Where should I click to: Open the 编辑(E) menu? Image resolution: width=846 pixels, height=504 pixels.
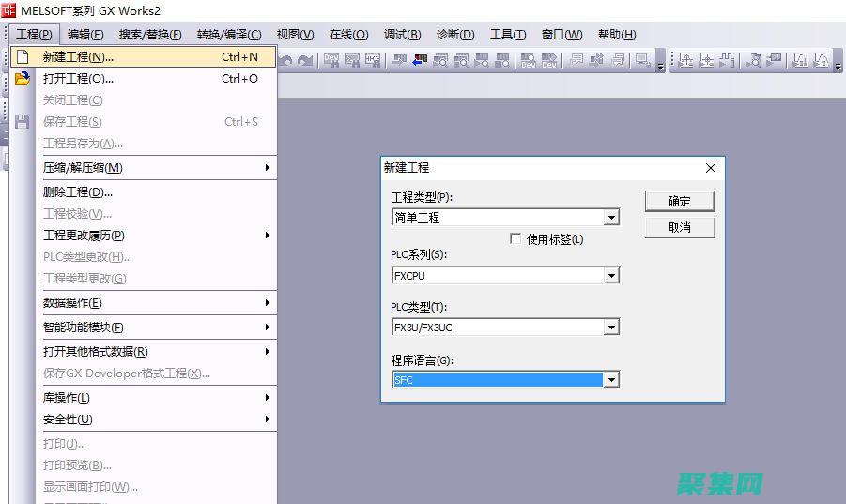pyautogui.click(x=85, y=35)
